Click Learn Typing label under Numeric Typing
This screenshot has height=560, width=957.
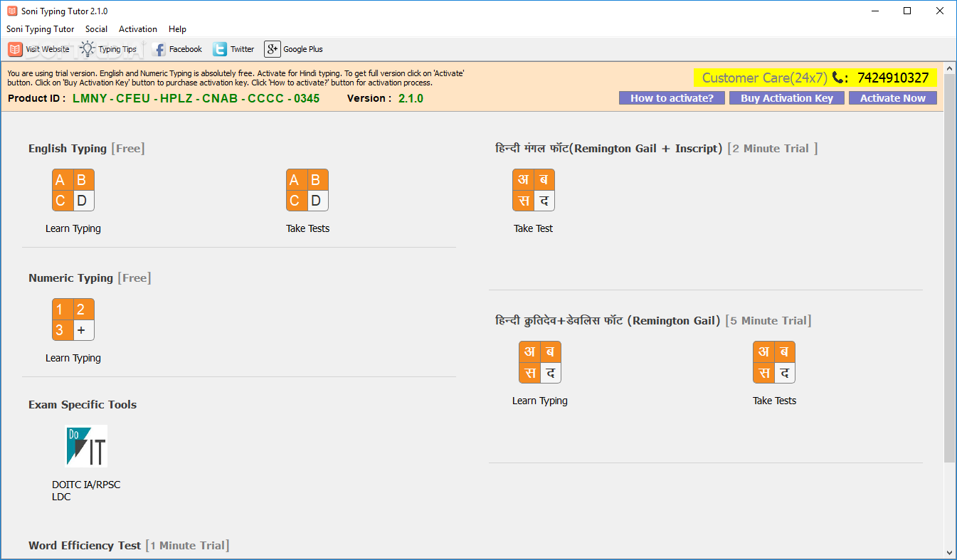click(x=73, y=358)
